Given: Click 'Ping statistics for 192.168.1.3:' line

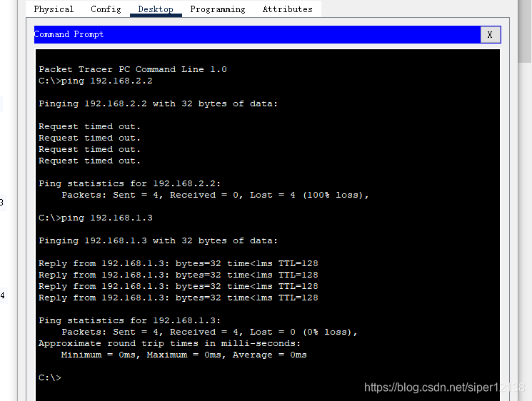Looking at the screenshot, I should coord(129,320).
